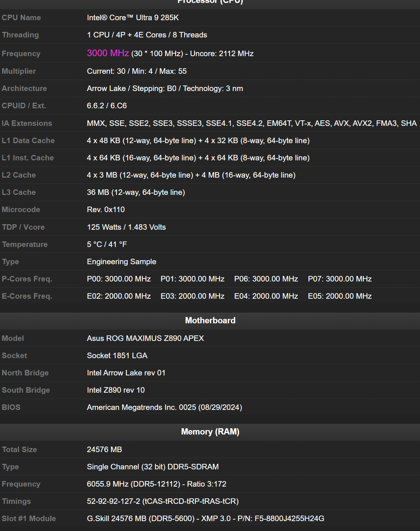
Task: Click the Architecture value Arrow Lake / Stepping: B0
Action: pos(165,88)
